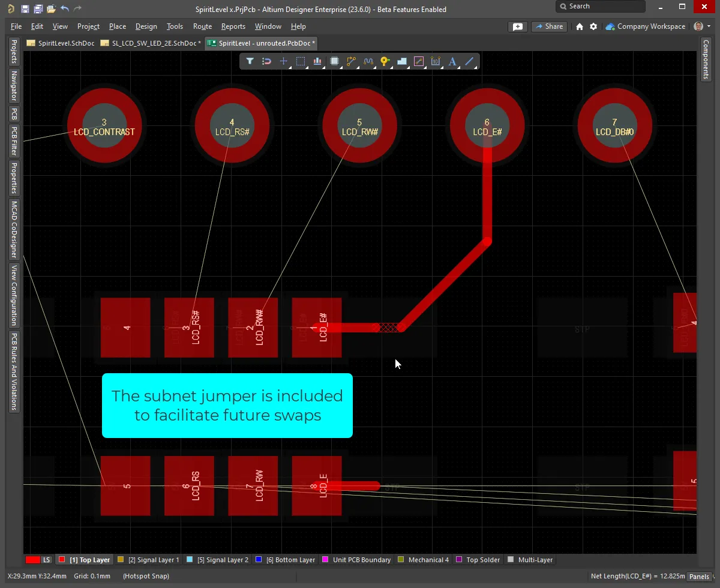
Task: Choose the rectangle selection tool
Action: (x=301, y=61)
